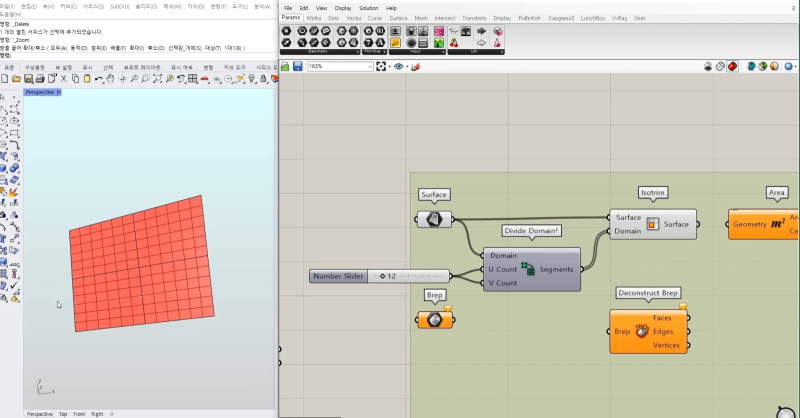The image size is (800, 418).
Task: Select the Brep parameter node
Action: click(x=434, y=320)
